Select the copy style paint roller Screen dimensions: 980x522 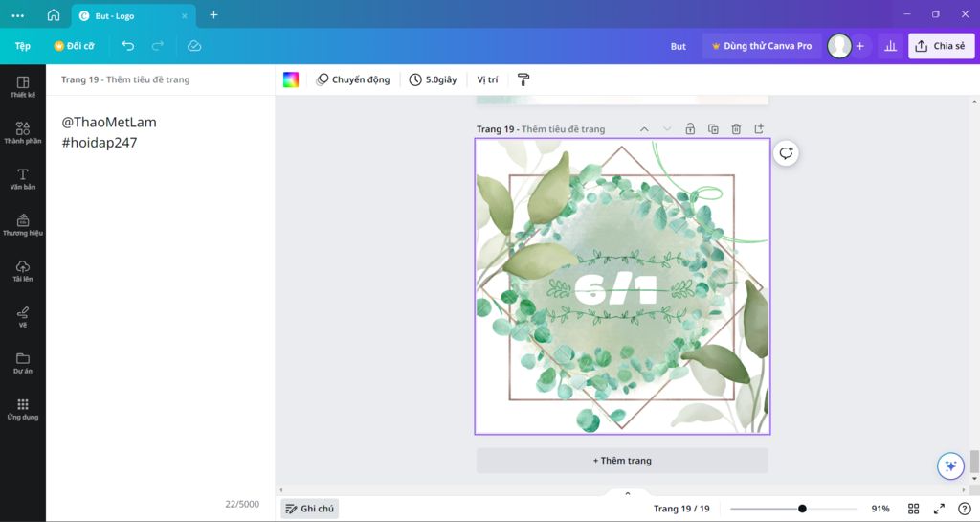pyautogui.click(x=523, y=79)
